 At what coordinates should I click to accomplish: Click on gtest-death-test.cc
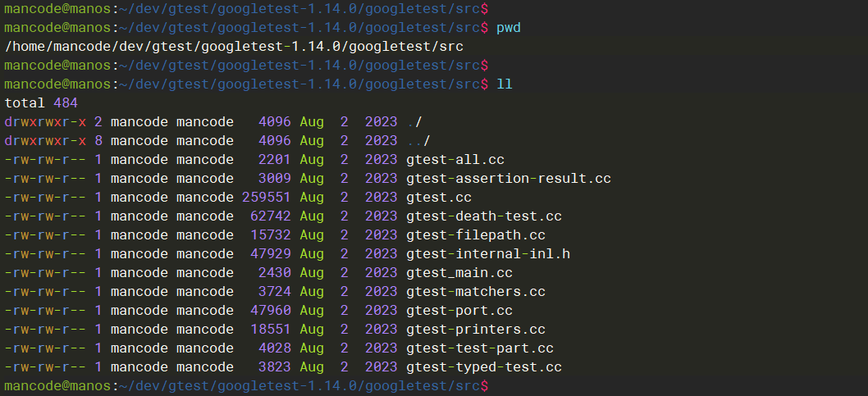point(484,216)
